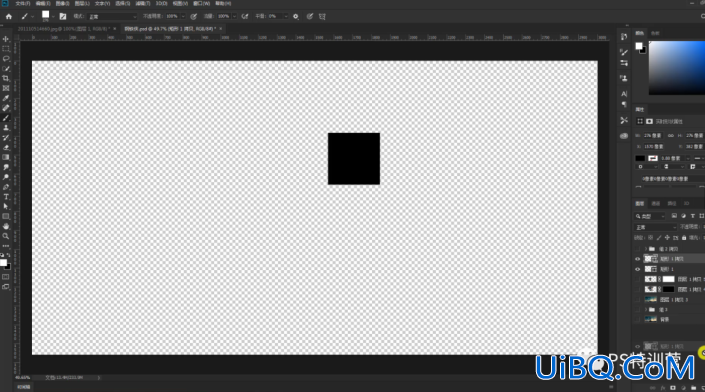Click the Home icon in options bar
The height and width of the screenshot is (392, 705).
pyautogui.click(x=9, y=16)
